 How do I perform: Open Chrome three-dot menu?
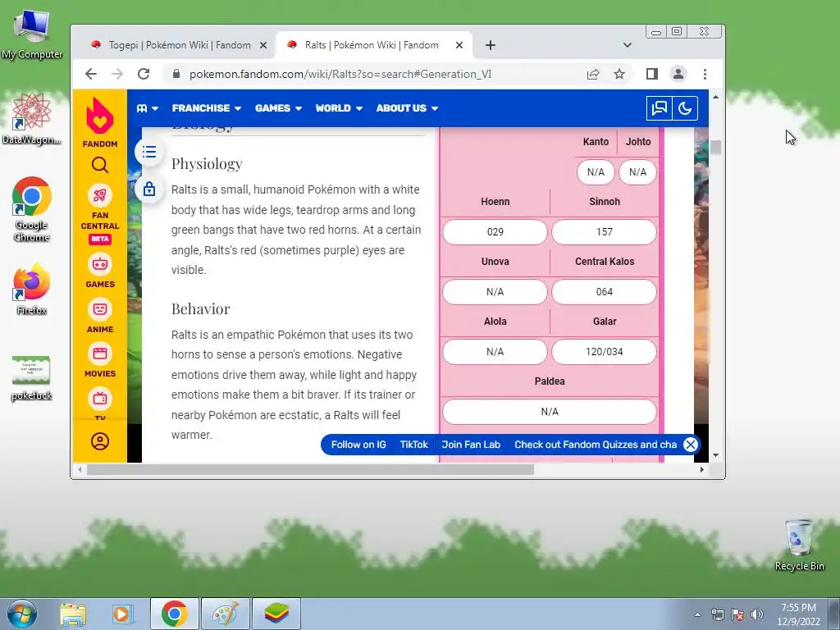705,74
